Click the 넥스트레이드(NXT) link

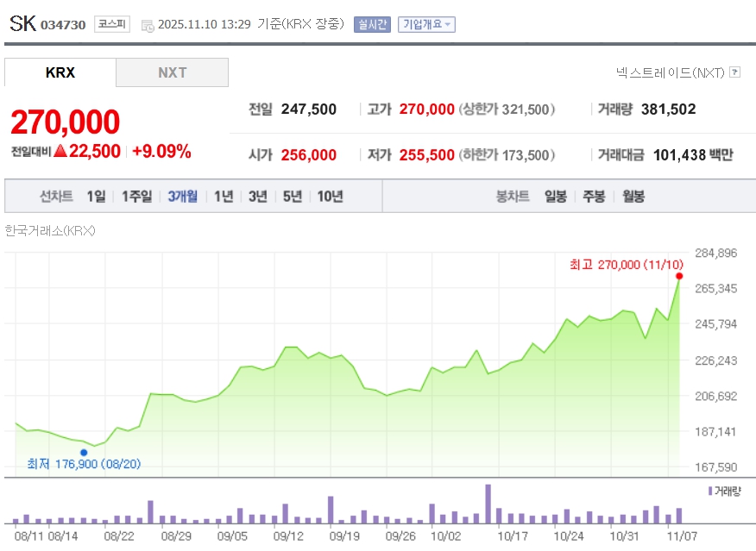pyautogui.click(x=670, y=72)
